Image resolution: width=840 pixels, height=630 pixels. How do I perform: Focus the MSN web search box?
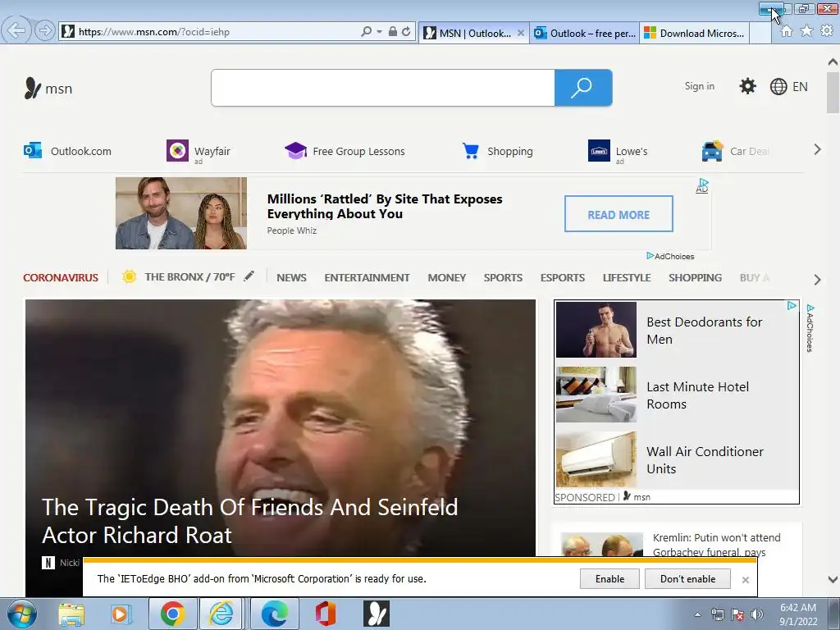pyautogui.click(x=383, y=88)
